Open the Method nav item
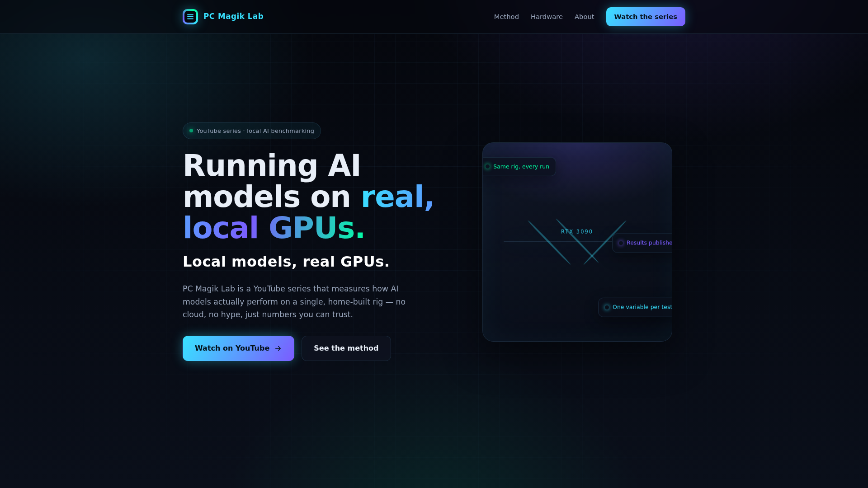The width and height of the screenshot is (868, 488). click(506, 17)
